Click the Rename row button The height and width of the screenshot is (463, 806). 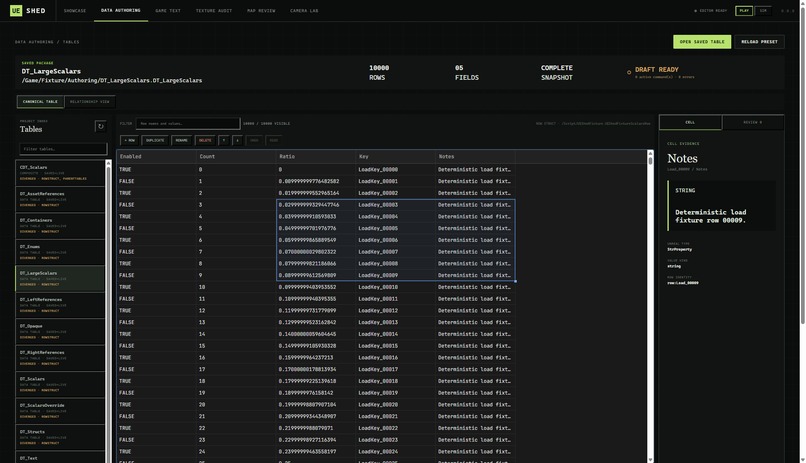(181, 140)
